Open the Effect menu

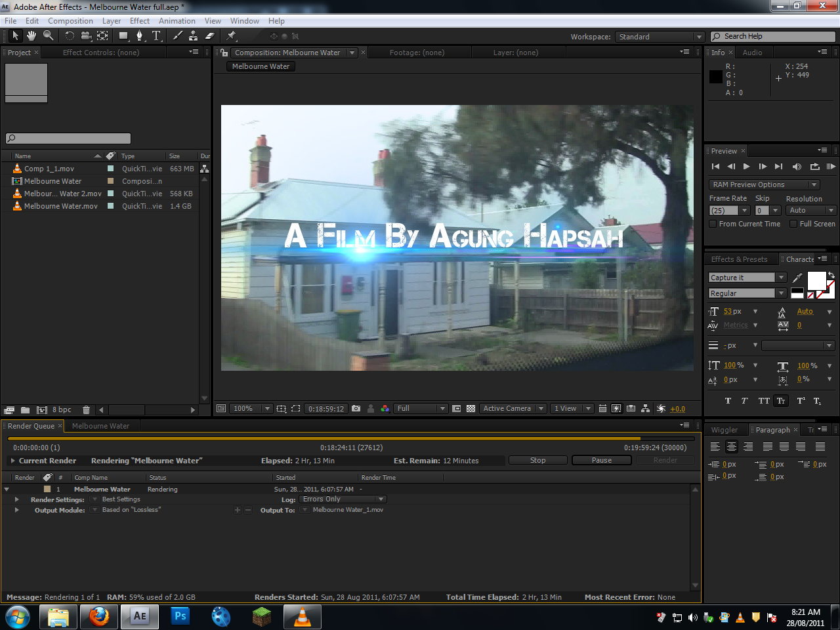[140, 21]
